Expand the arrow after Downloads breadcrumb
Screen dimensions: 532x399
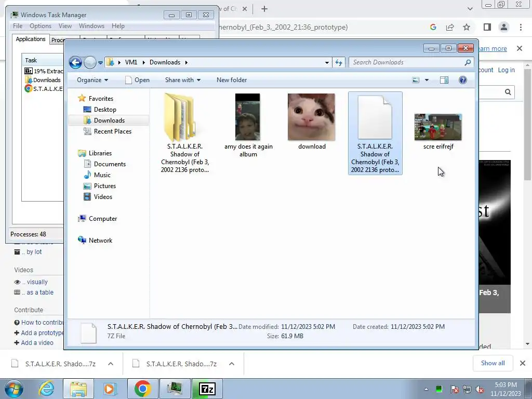187,62
